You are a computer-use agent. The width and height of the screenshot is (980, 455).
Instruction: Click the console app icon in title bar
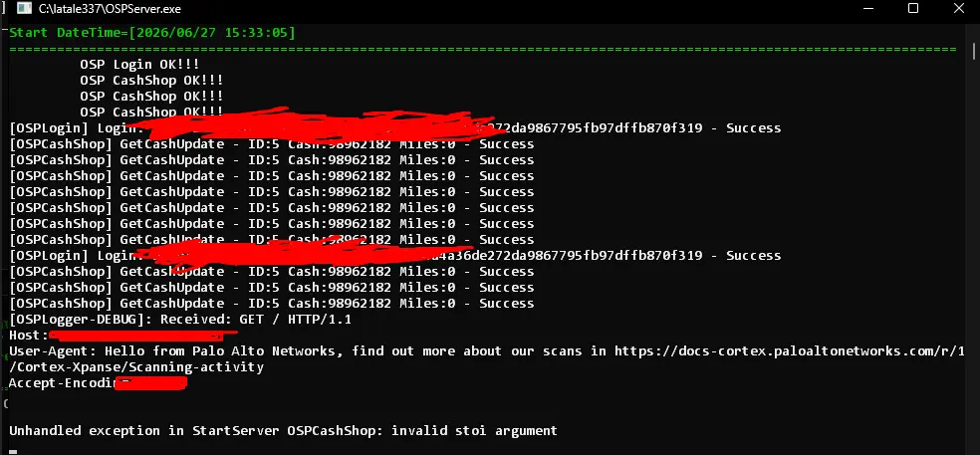(x=24, y=9)
